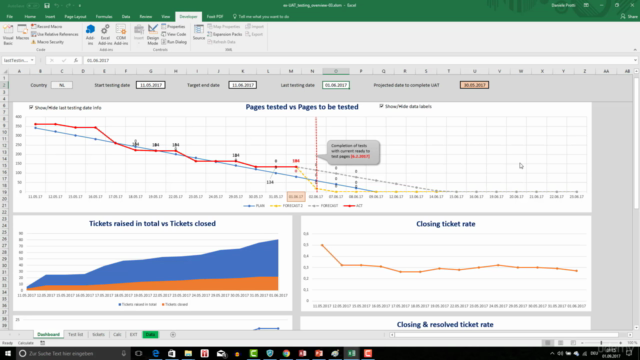Select the Last testing date cell
The image size is (640, 360).
[x=336, y=85]
